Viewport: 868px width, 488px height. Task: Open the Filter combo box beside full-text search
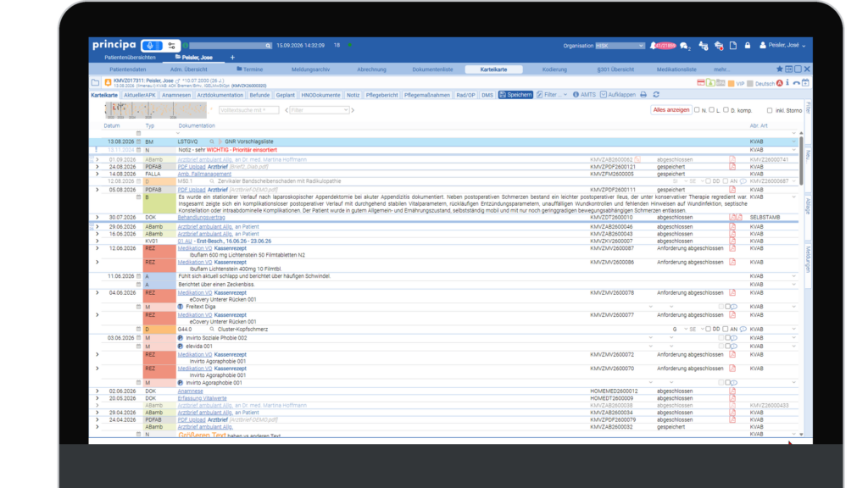tap(320, 110)
